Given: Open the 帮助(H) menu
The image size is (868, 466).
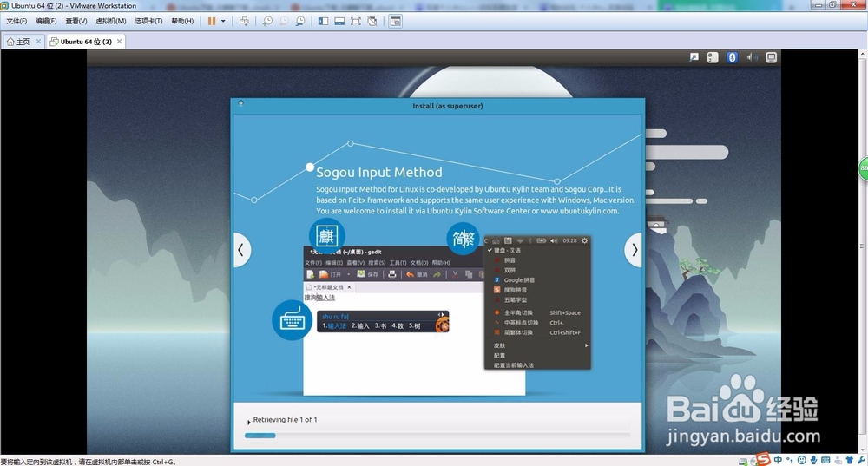Looking at the screenshot, I should click(x=182, y=21).
